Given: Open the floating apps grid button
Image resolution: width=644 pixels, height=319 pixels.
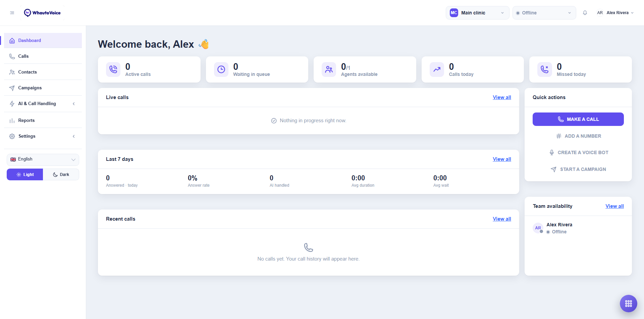Looking at the screenshot, I should point(629,304).
